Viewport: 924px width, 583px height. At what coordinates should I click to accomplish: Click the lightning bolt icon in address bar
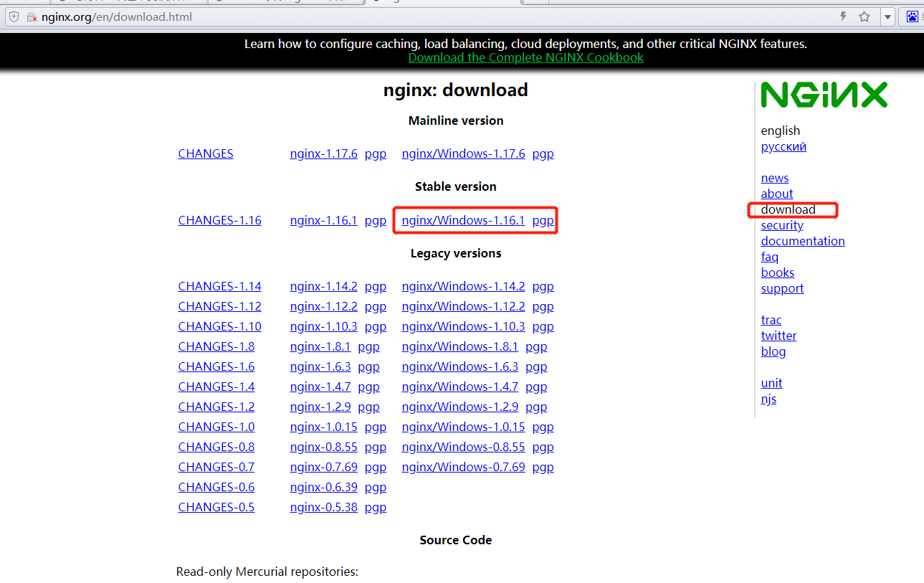tap(843, 16)
